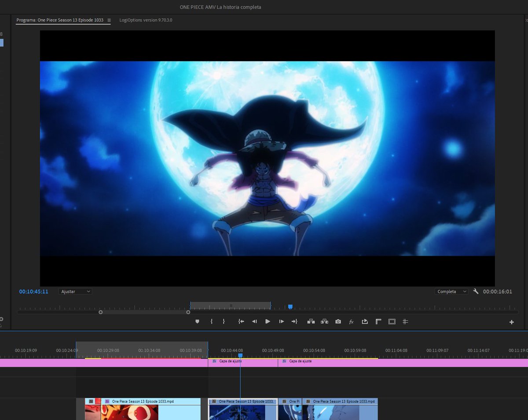Click fx badge on last Episode 1033.mp4 clip
This screenshot has width=528, height=420.
pos(308,402)
